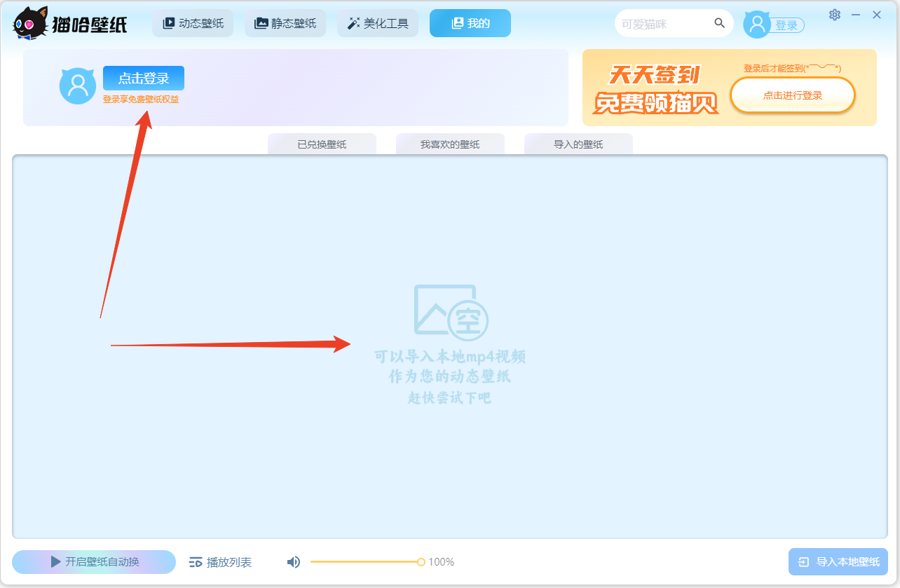Select the 我的 tab

coord(470,23)
